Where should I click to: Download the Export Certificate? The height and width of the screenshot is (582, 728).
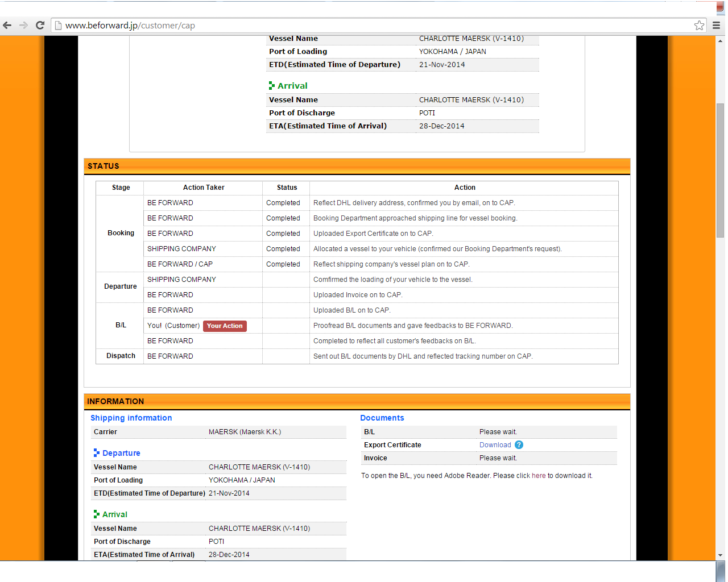[495, 445]
